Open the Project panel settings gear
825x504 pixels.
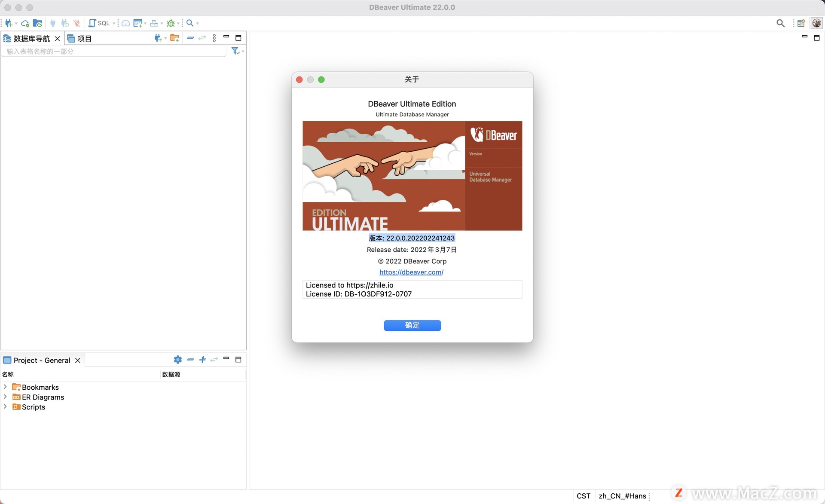pos(177,360)
